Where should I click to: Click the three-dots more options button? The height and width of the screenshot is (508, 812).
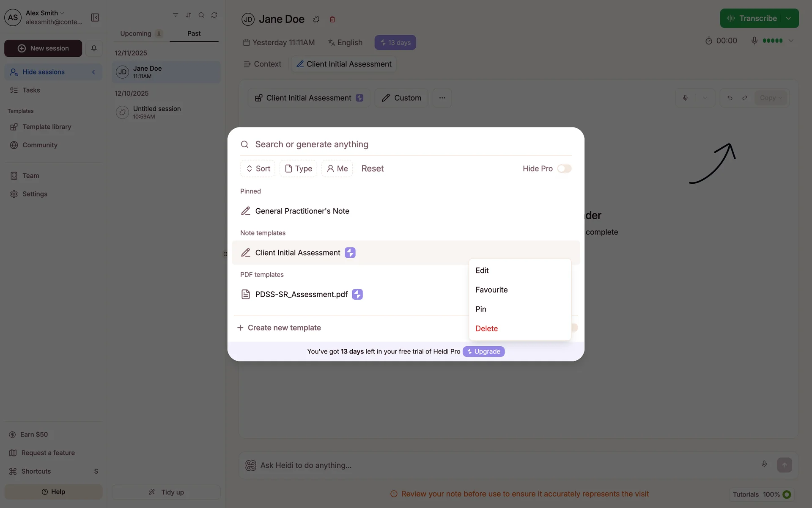tap(442, 98)
